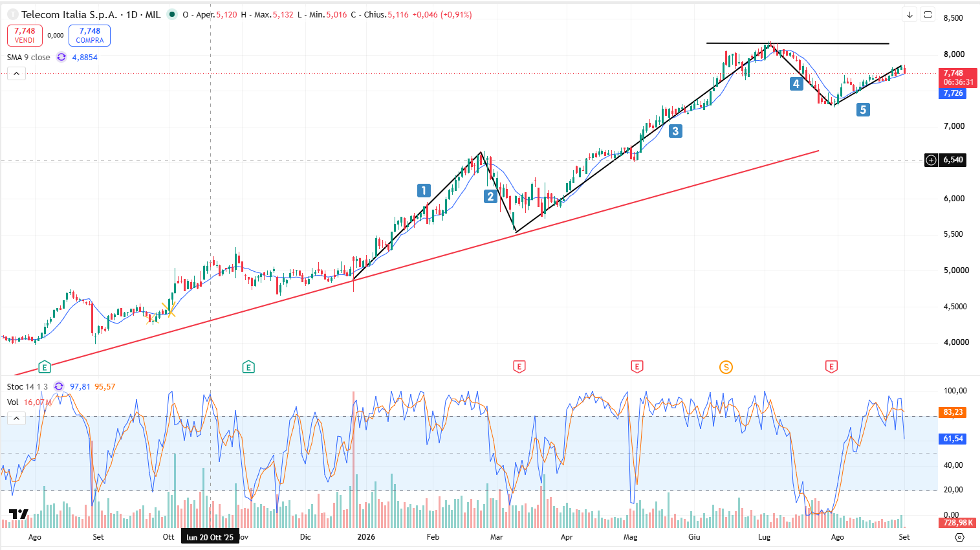Select the yellow cross marker on October candles
The image size is (980, 550).
point(169,310)
